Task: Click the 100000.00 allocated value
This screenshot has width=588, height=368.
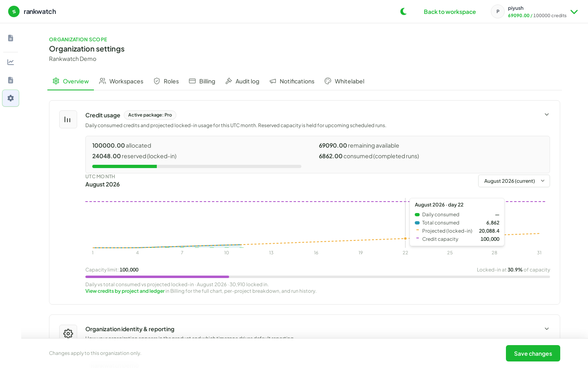Action: coord(109,146)
